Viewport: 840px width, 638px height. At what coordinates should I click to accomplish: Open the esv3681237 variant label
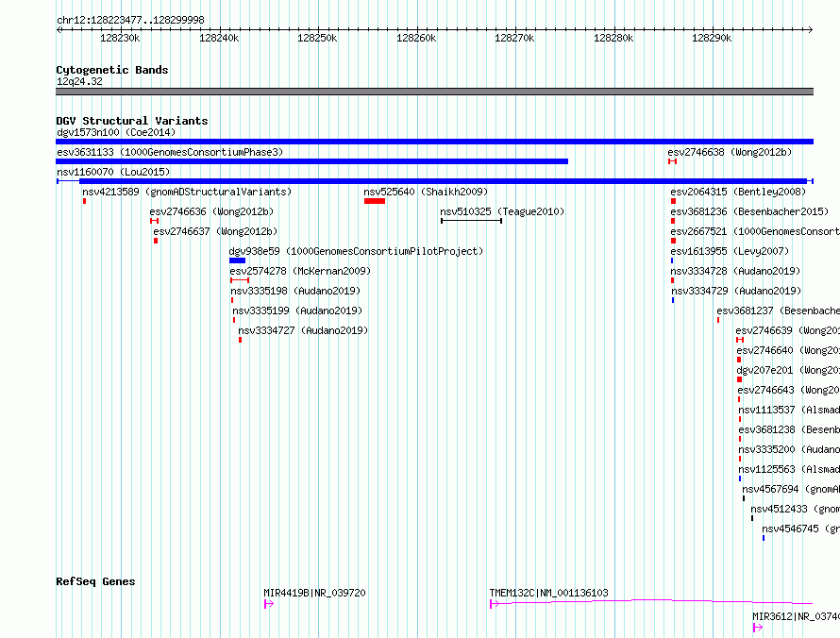tap(778, 311)
